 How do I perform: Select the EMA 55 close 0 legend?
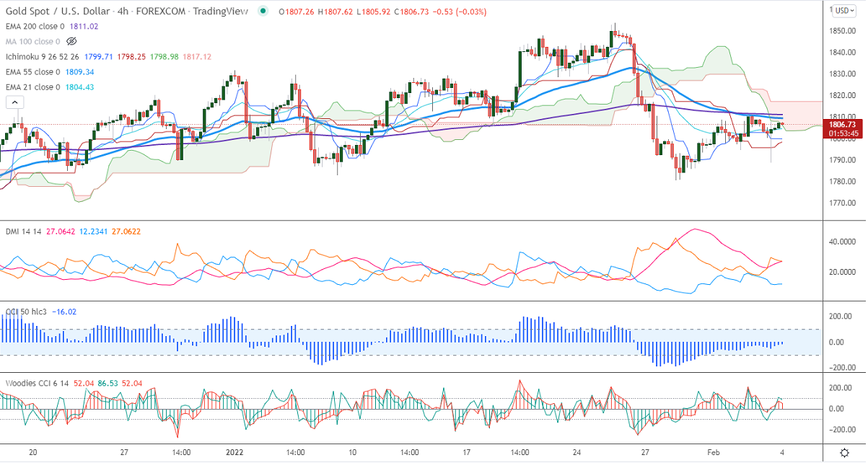click(x=33, y=72)
